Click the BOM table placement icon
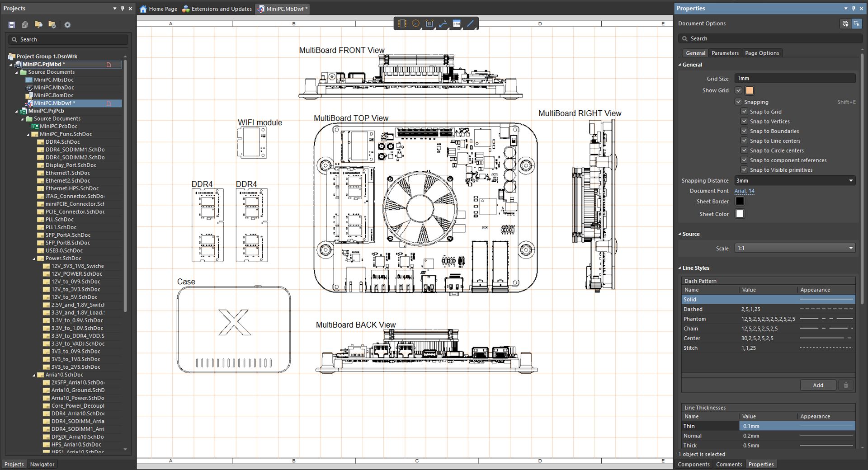The width and height of the screenshot is (868, 470). pyautogui.click(x=457, y=23)
